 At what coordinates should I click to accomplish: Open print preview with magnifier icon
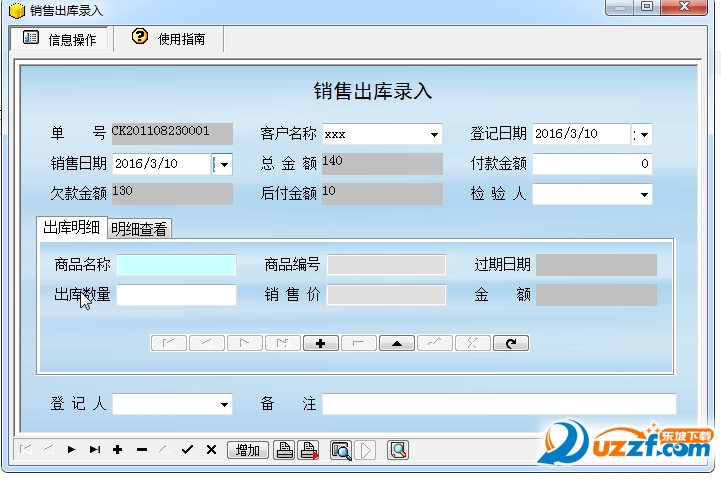pyautogui.click(x=341, y=450)
